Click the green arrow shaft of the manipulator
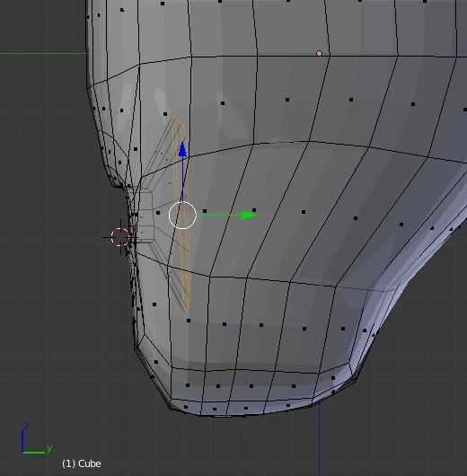 click(x=219, y=215)
